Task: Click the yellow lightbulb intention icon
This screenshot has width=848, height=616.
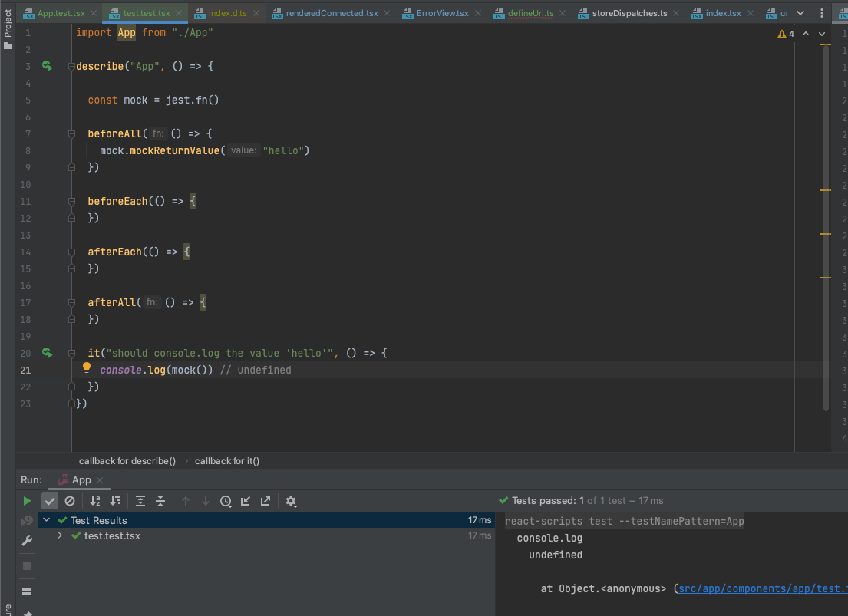Action: click(x=87, y=368)
